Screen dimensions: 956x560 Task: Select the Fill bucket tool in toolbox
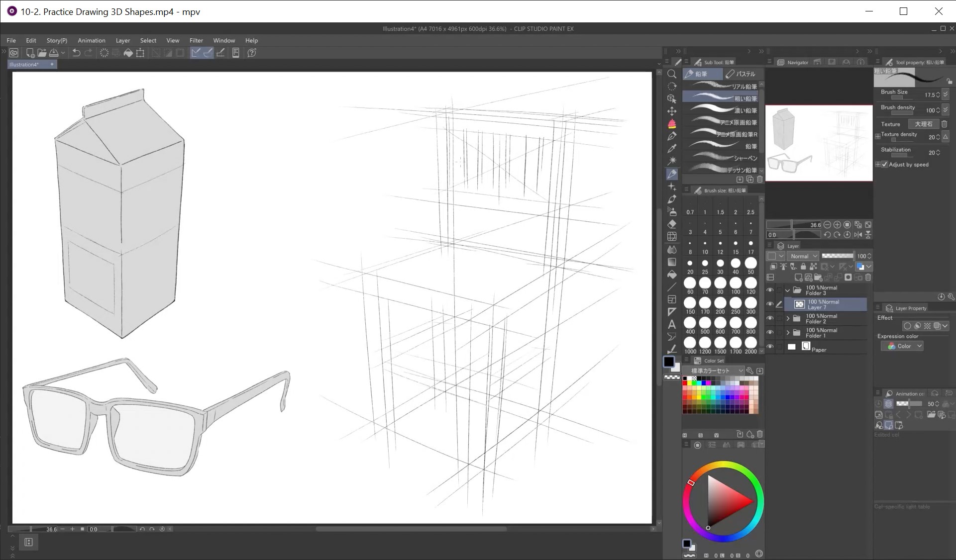(x=672, y=275)
